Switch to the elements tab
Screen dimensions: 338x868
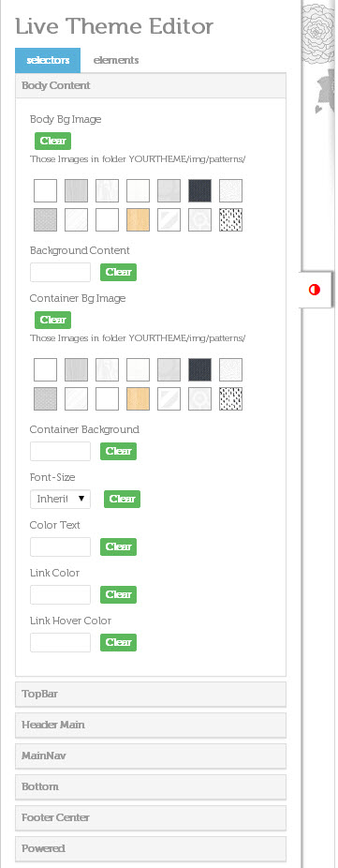pos(116,60)
